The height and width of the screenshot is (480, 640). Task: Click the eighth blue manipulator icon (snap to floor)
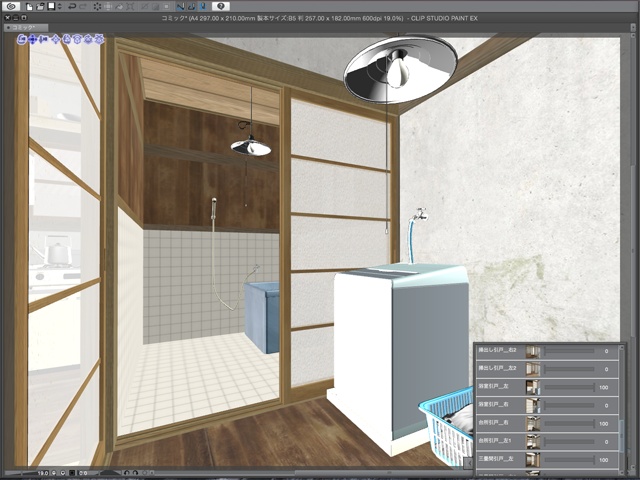pyautogui.click(x=99, y=39)
